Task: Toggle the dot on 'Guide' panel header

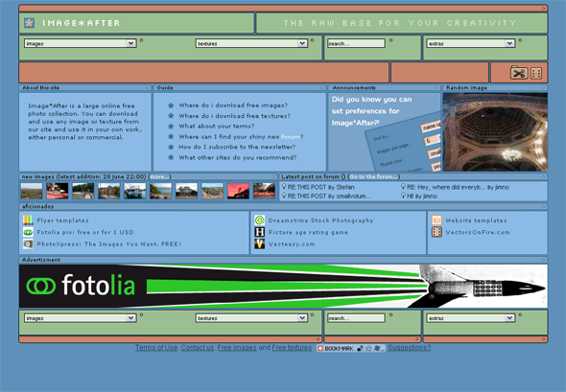Action: click(322, 87)
